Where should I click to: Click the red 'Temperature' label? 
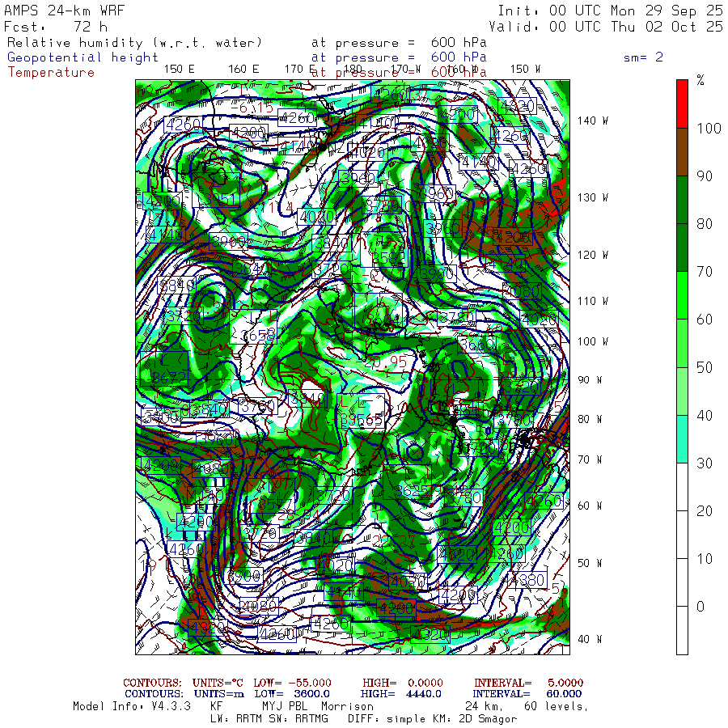[51, 73]
